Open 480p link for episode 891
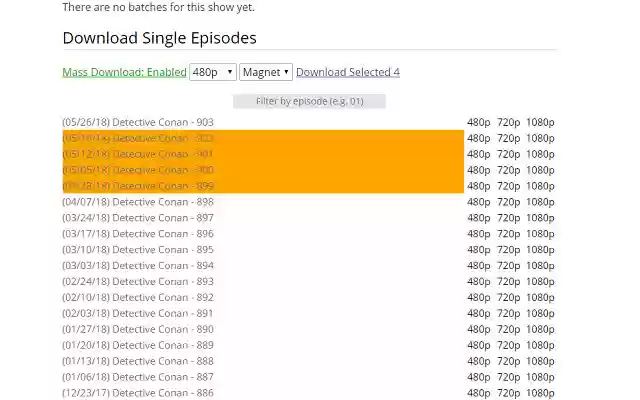 click(x=478, y=313)
